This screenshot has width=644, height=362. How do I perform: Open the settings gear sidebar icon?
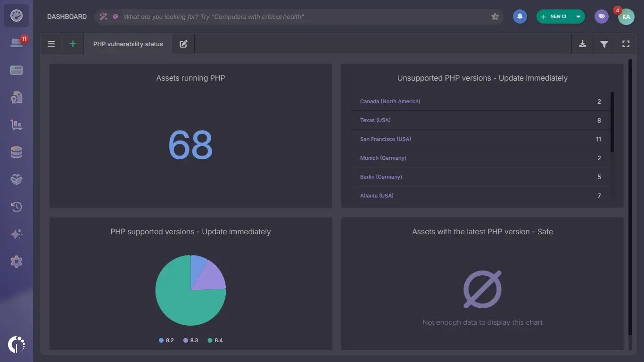pos(17,262)
